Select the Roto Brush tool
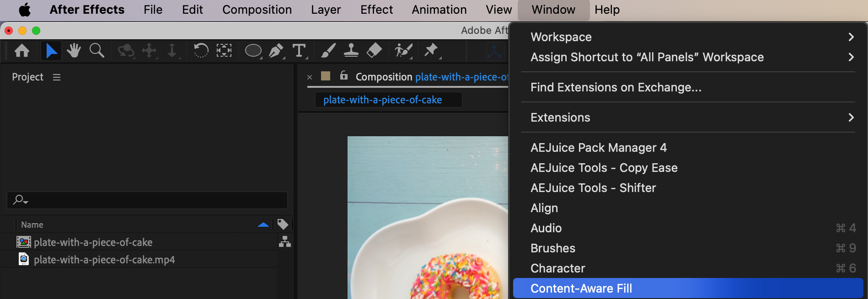 (403, 50)
